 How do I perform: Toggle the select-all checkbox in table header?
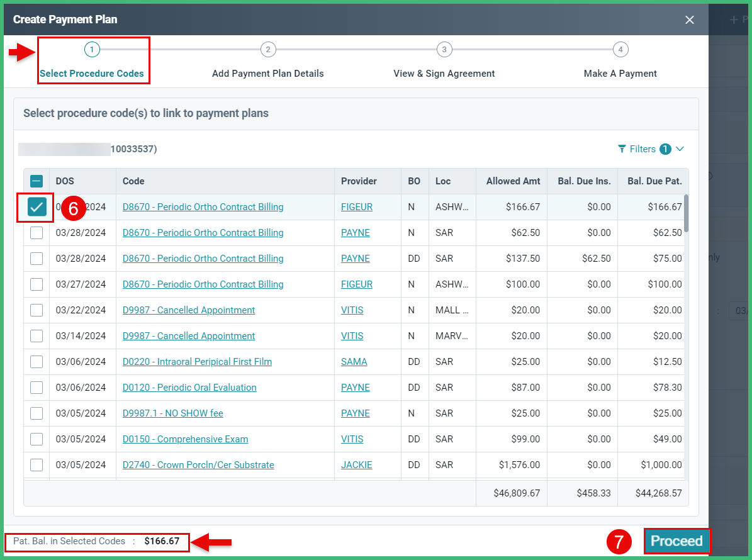36,181
